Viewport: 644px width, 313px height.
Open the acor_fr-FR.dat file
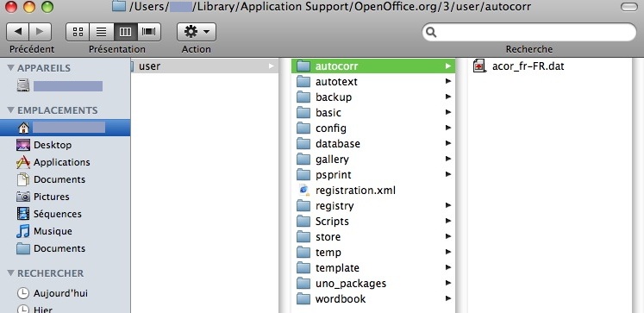click(x=519, y=66)
